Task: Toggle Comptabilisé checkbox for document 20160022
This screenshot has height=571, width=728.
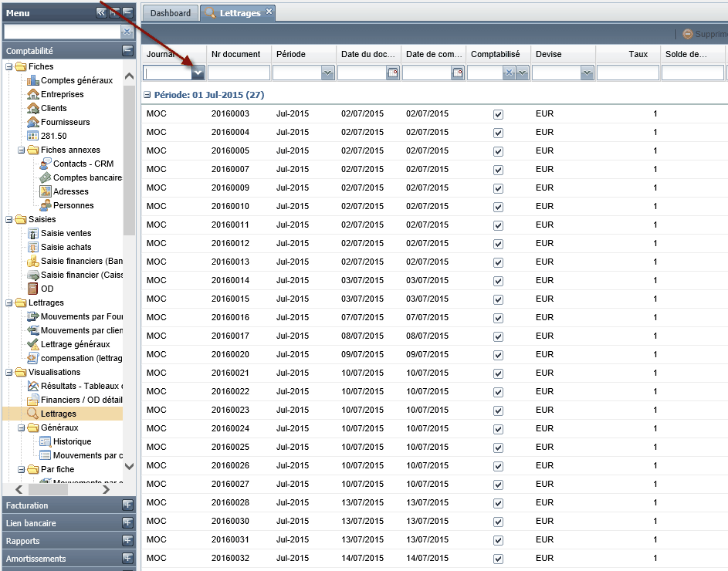Action: click(498, 392)
